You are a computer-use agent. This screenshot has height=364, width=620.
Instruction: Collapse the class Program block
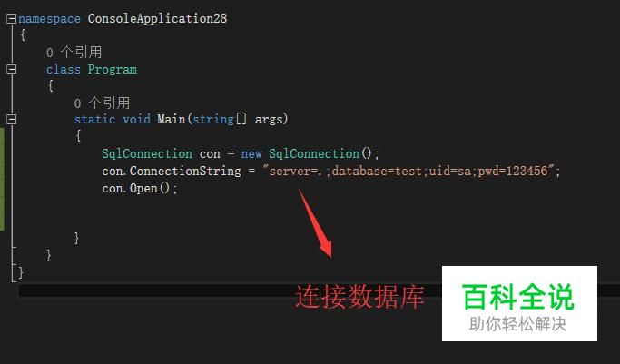pyautogui.click(x=12, y=69)
